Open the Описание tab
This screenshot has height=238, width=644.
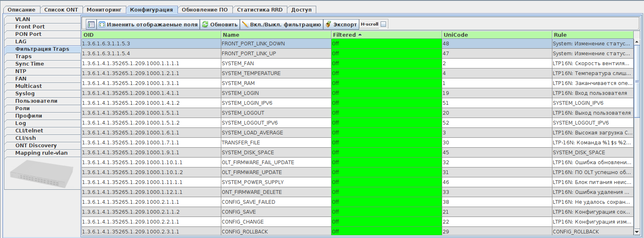[21, 9]
